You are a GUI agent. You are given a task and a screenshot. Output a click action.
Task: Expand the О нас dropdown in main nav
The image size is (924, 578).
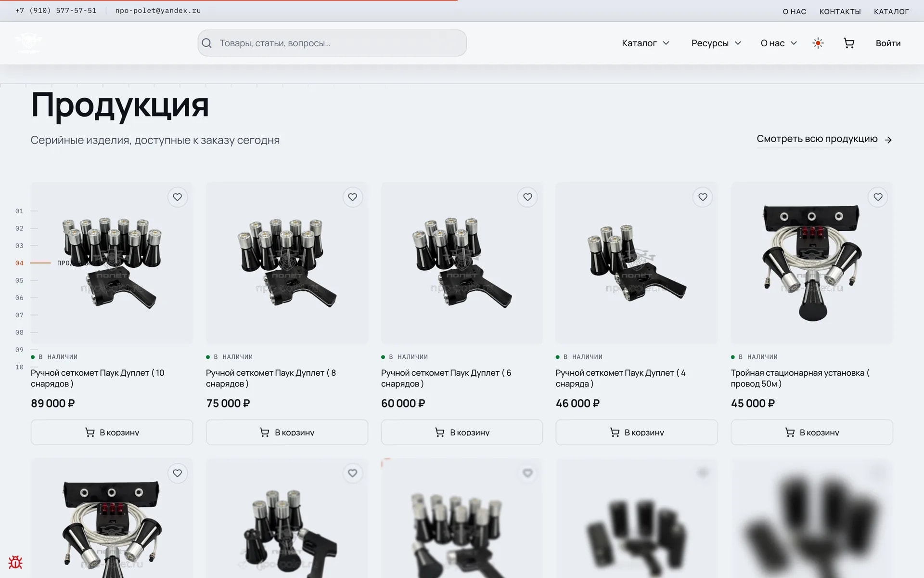[779, 43]
